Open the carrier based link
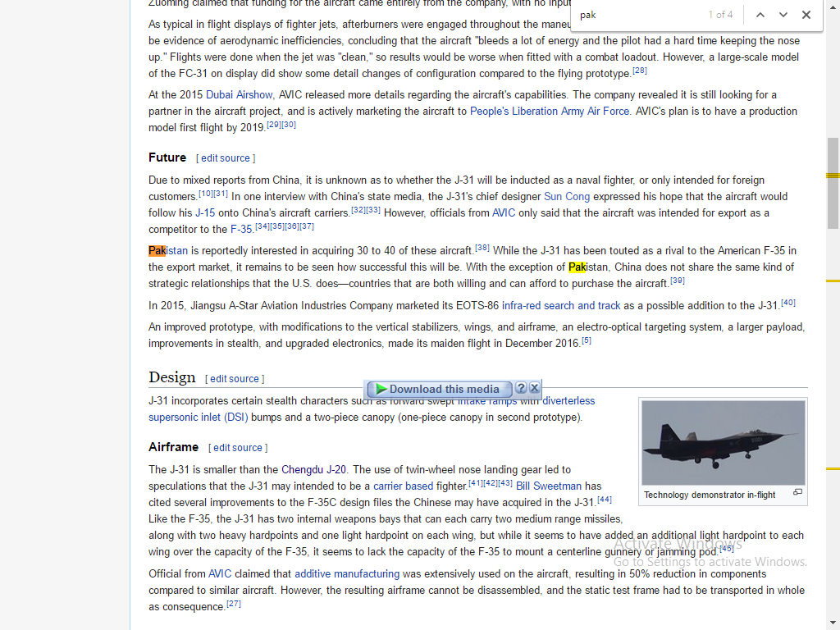 click(403, 486)
